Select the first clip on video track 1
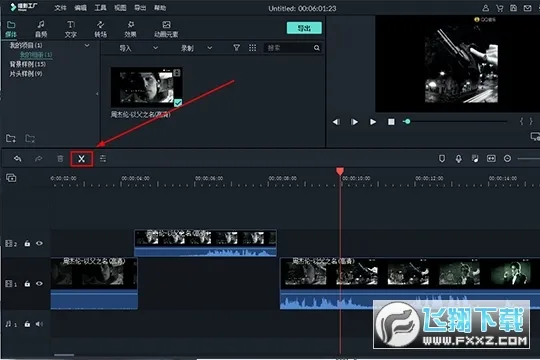The height and width of the screenshot is (360, 540). click(94, 283)
